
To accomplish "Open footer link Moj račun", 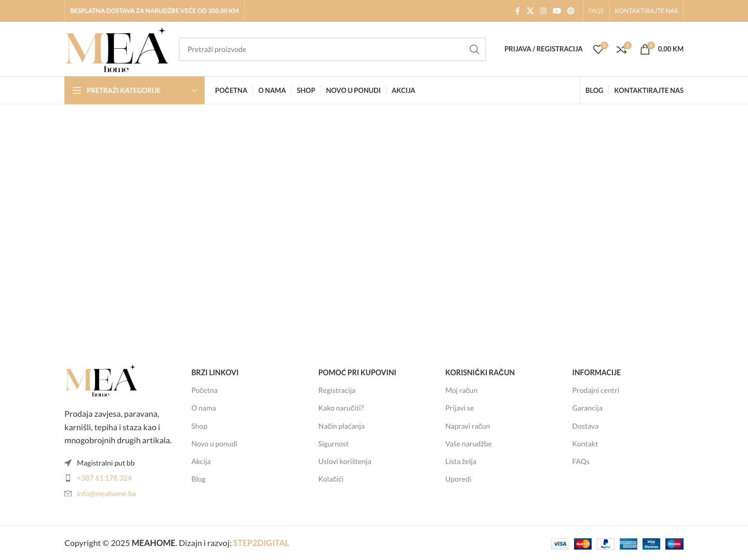I will coord(461,390).
